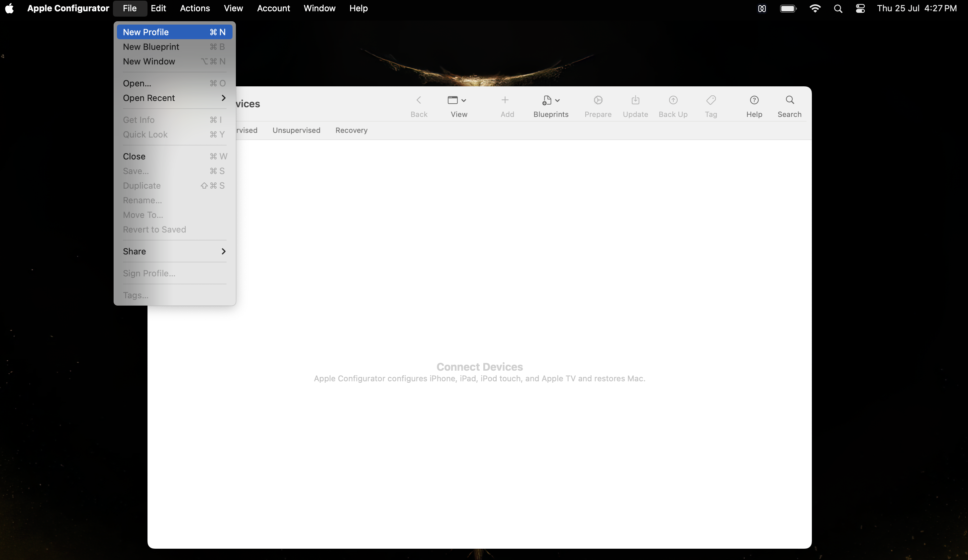Open the Account menu
This screenshot has width=968, height=560.
point(273,8)
